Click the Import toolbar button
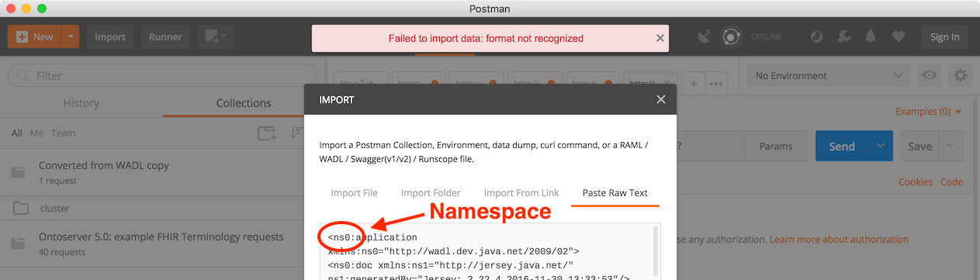Screen dimensions: 980x280 click(110, 36)
